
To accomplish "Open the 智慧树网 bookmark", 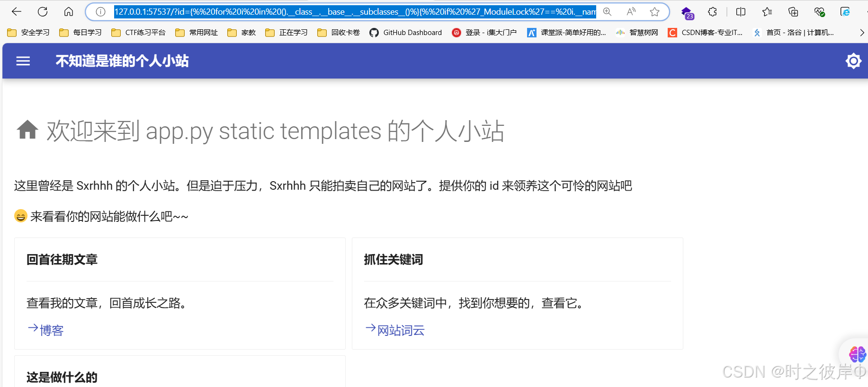I will [637, 32].
